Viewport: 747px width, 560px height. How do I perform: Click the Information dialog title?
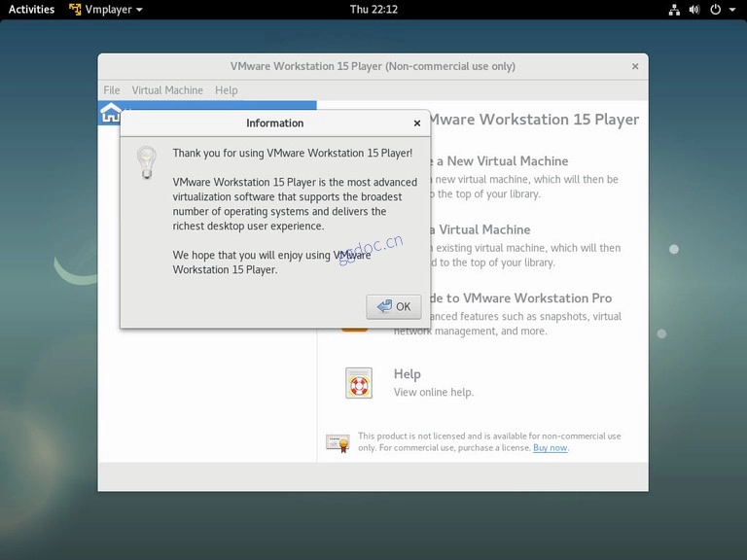(275, 123)
